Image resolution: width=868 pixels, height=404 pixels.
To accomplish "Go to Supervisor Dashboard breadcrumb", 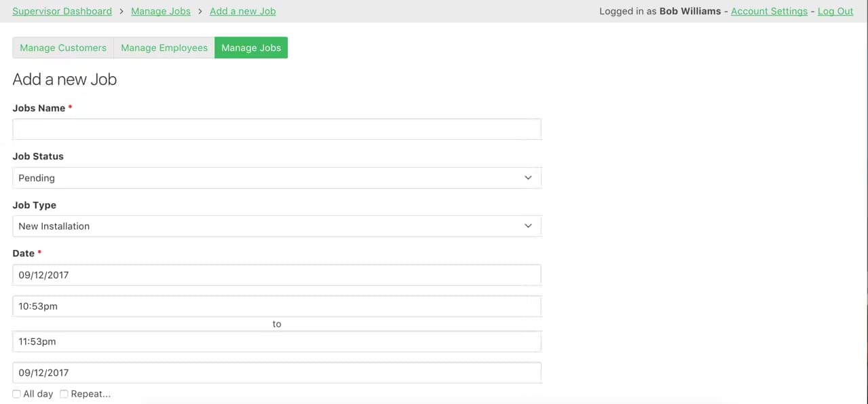I will [62, 11].
